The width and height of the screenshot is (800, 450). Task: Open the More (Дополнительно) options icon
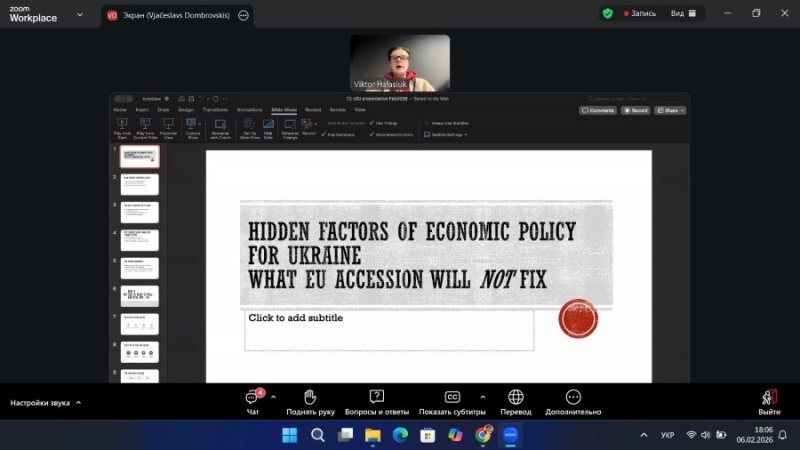(x=573, y=397)
